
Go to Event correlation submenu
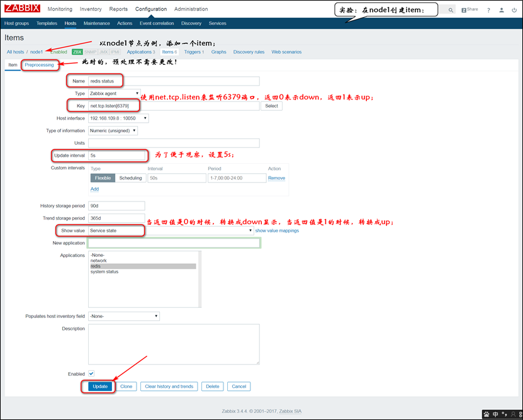coord(157,23)
